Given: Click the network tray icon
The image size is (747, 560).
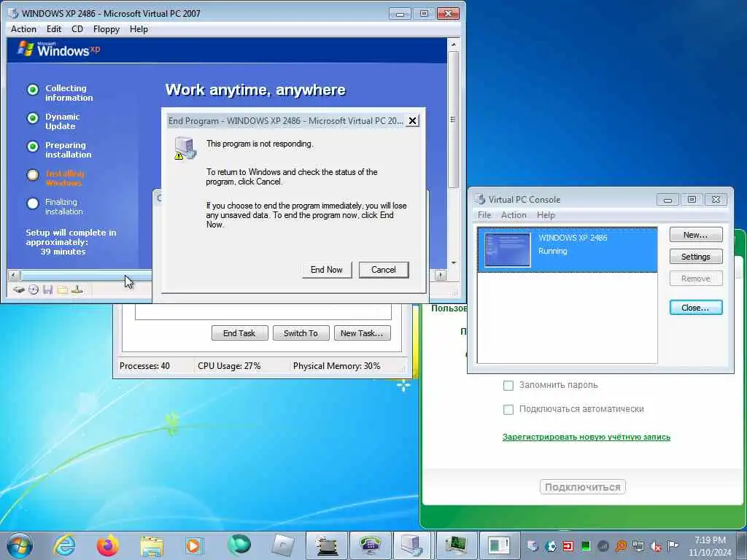Looking at the screenshot, I should tap(638, 546).
